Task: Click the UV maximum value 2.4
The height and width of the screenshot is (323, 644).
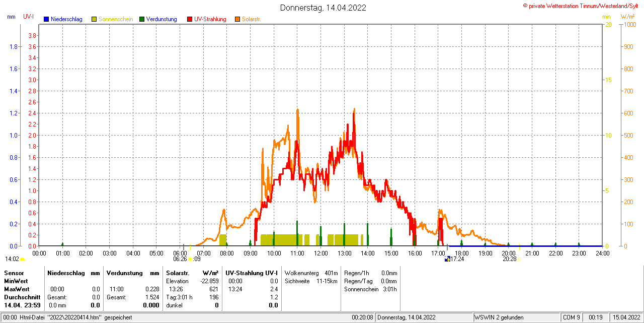Action: (x=274, y=289)
